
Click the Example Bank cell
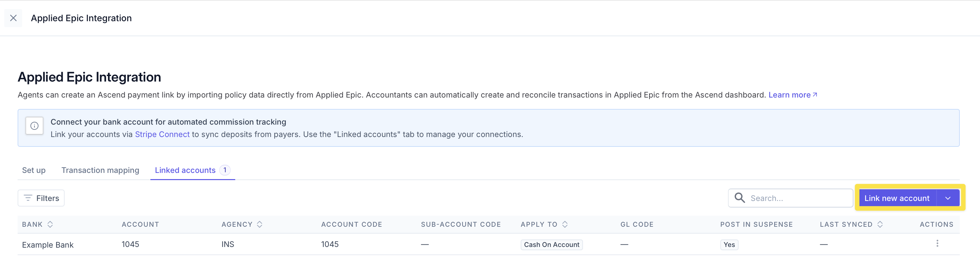point(48,245)
